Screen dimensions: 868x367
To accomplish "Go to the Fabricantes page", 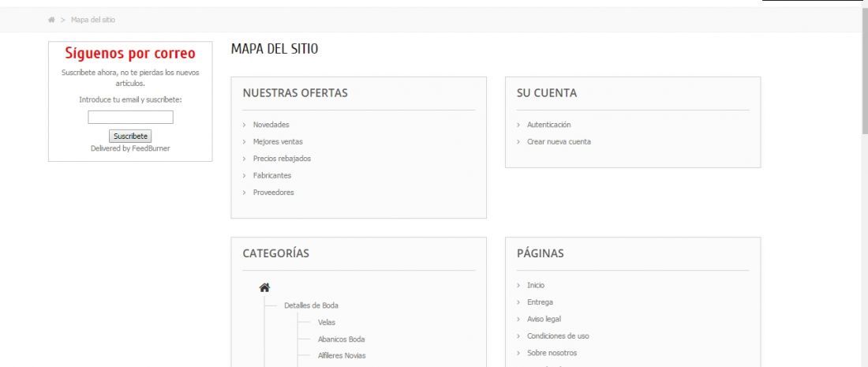I will pos(271,175).
